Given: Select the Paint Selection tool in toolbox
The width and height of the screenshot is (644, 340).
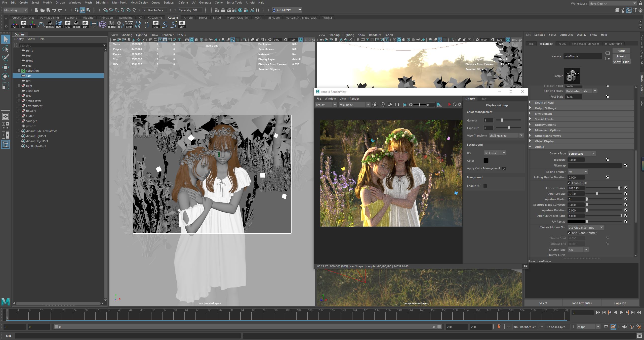Looking at the screenshot, I should [x=6, y=58].
